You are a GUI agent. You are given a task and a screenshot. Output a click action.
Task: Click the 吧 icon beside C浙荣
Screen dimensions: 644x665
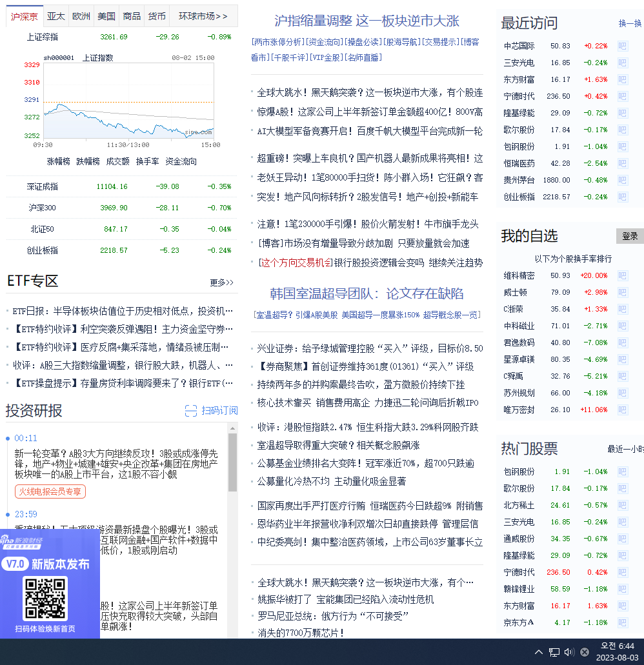pos(622,309)
